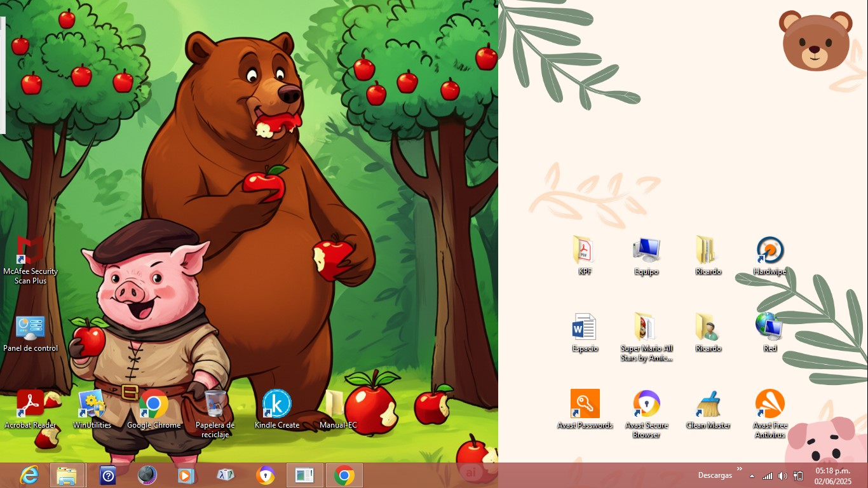
Task: Open the volume speaker tray icon
Action: (783, 476)
